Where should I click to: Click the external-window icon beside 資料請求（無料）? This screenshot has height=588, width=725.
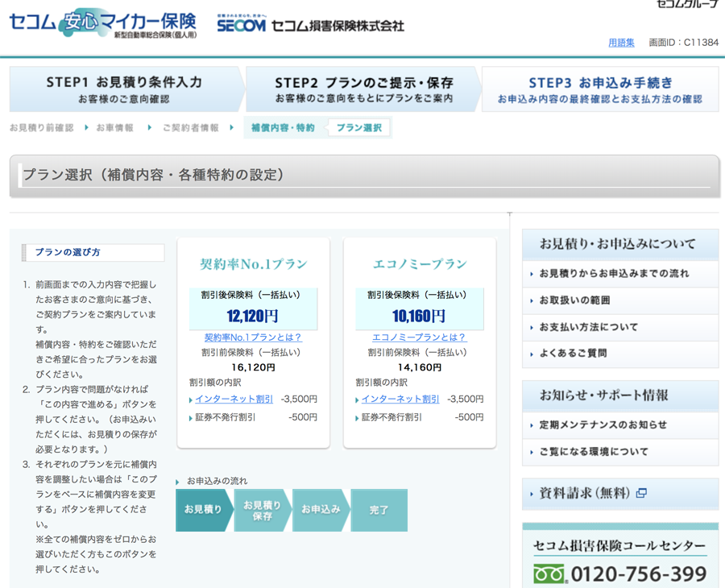click(x=641, y=493)
